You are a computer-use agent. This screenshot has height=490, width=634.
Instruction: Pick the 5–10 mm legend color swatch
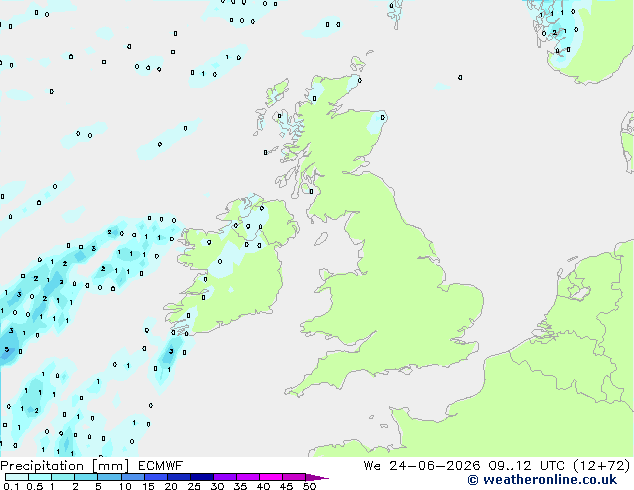[x=109, y=477]
